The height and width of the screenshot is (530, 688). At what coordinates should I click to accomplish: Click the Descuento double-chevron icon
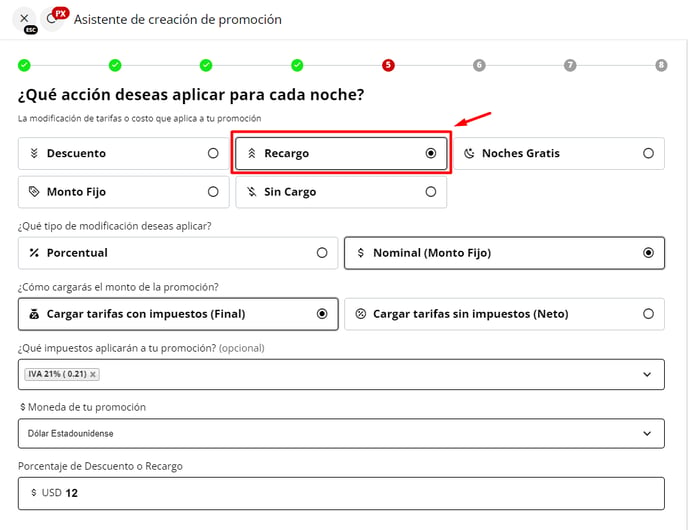pos(34,154)
